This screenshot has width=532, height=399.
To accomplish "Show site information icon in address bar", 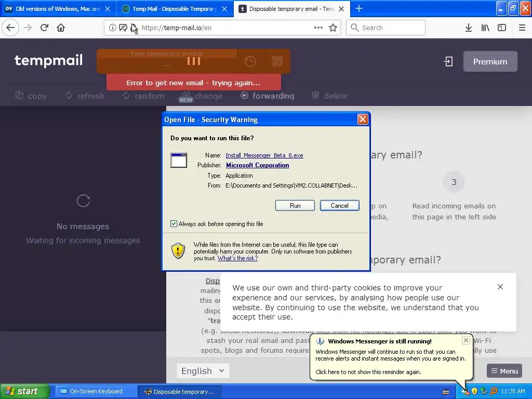I will [112, 28].
